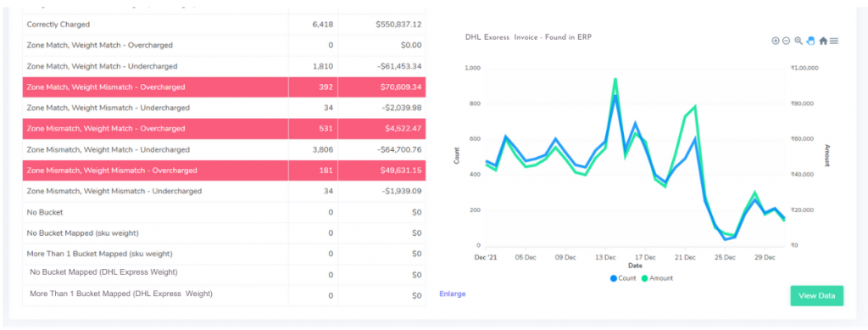Select Zone Mismatch, Weight Match - Overcharged row
This screenshot has height=330, width=868.
(x=224, y=128)
